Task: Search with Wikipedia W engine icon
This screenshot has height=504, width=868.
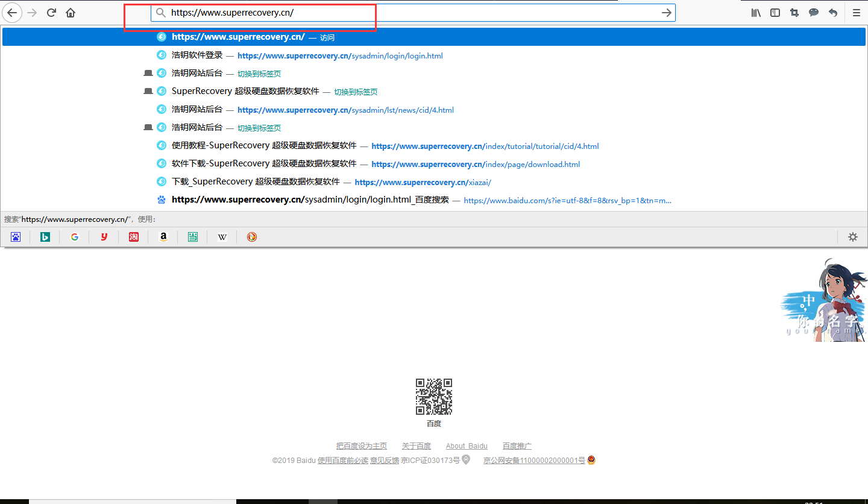Action: tap(222, 237)
